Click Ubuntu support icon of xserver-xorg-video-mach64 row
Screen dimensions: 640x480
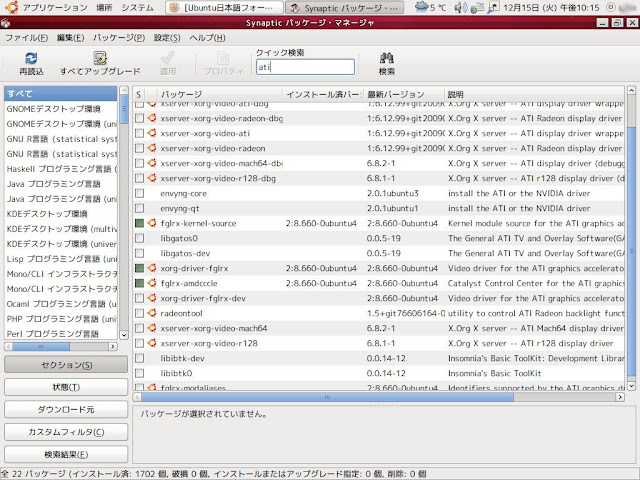coord(152,328)
